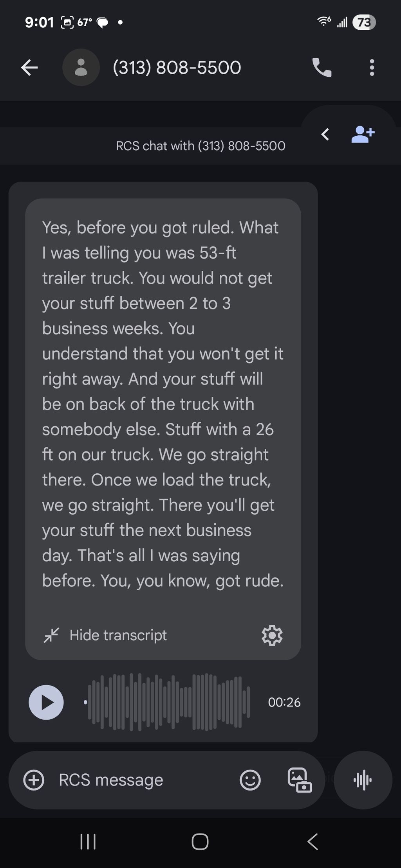The width and height of the screenshot is (401, 868).
Task: Tap the add contact icon
Action: pyautogui.click(x=363, y=135)
